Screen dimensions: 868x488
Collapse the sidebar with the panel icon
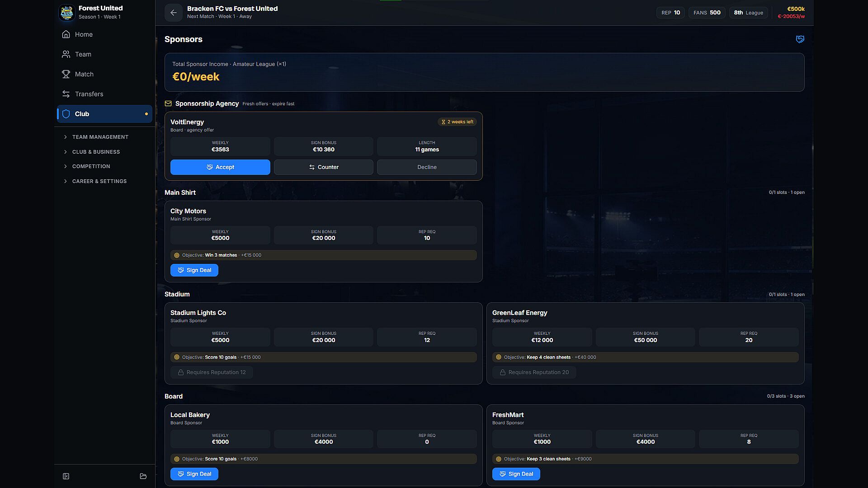pyautogui.click(x=66, y=476)
